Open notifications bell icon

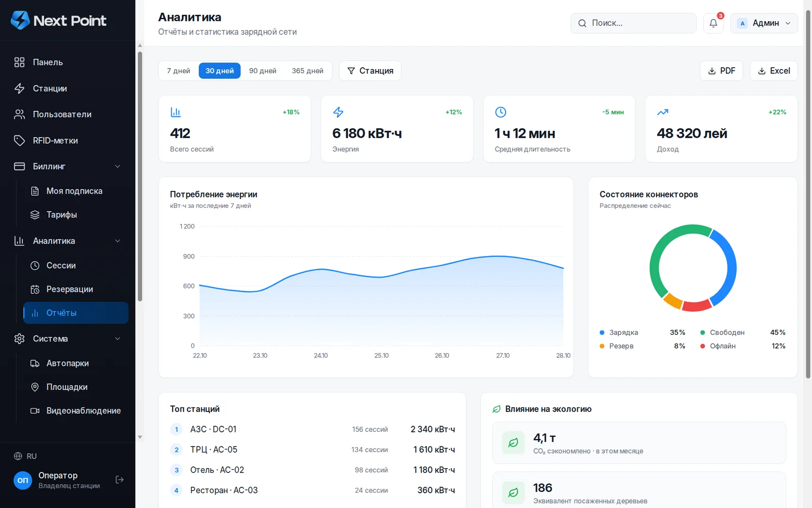(713, 23)
